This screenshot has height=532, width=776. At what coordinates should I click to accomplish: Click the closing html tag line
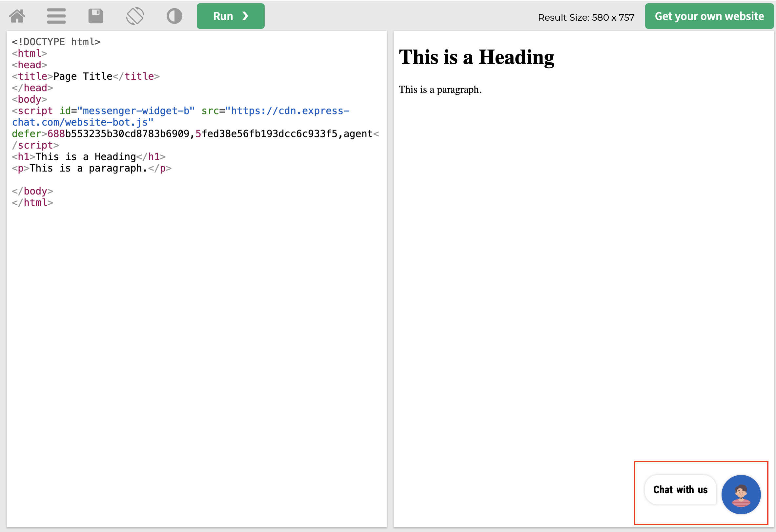pyautogui.click(x=32, y=203)
